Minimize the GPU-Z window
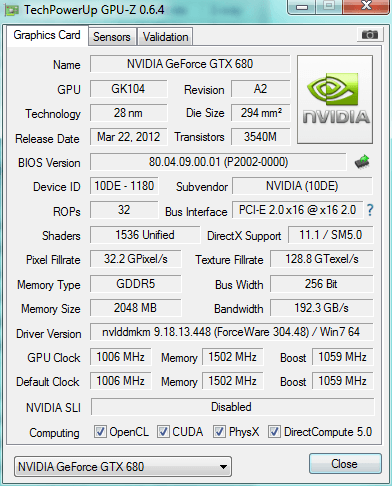The width and height of the screenshot is (392, 486). pos(302,7)
